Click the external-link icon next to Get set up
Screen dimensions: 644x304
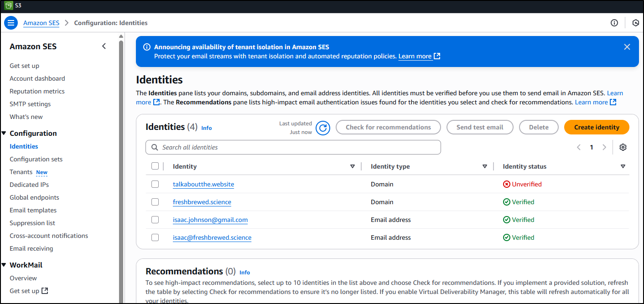(x=45, y=291)
